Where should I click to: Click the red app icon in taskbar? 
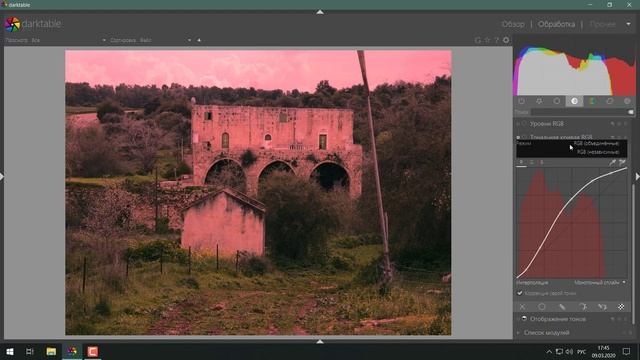93,351
